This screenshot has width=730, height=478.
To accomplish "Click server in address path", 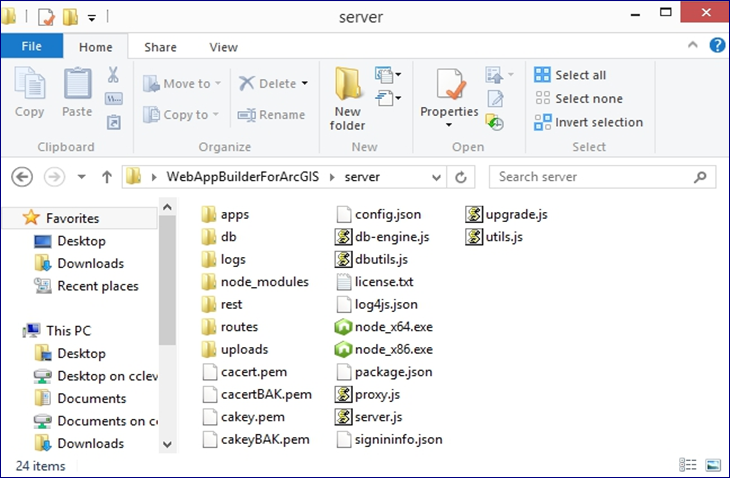I will point(362,177).
